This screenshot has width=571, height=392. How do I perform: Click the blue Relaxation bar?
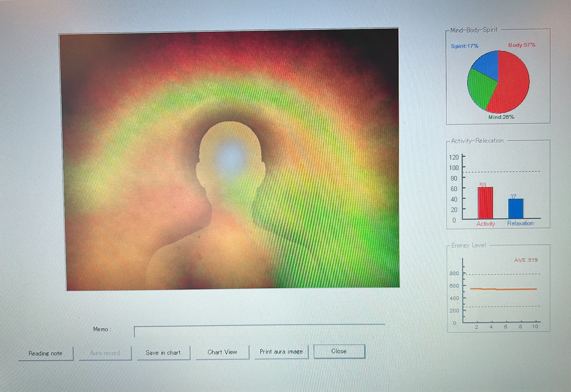(x=516, y=209)
